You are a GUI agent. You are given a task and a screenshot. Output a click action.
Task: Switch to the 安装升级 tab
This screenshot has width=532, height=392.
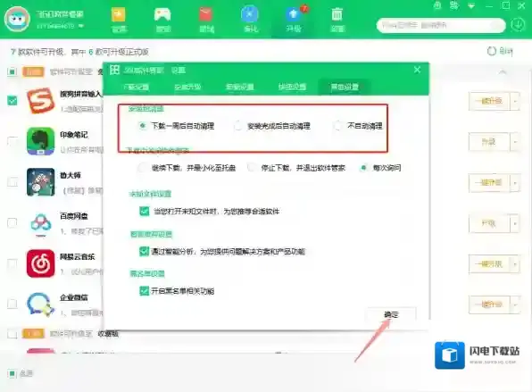(x=187, y=87)
